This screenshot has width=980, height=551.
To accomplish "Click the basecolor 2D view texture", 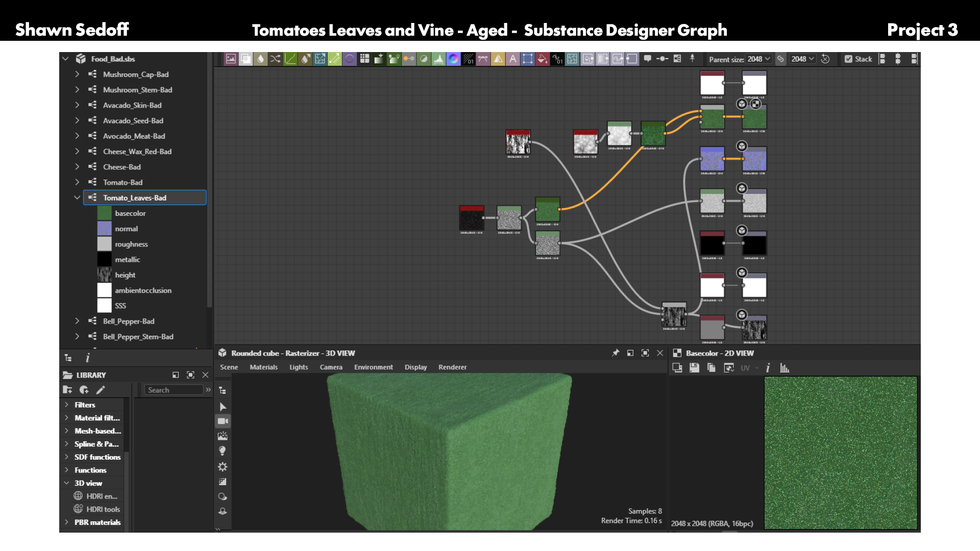I will point(840,453).
